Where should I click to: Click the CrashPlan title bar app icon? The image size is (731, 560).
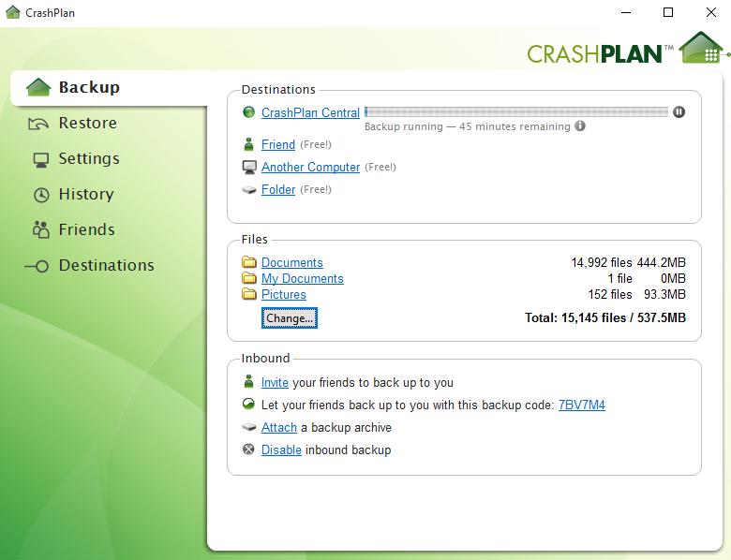click(13, 12)
